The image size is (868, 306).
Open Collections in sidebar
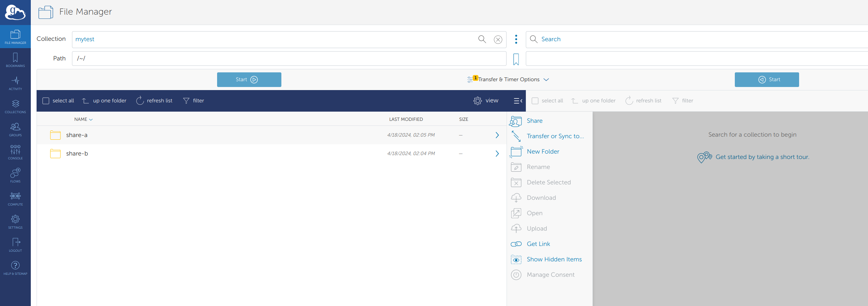(15, 106)
